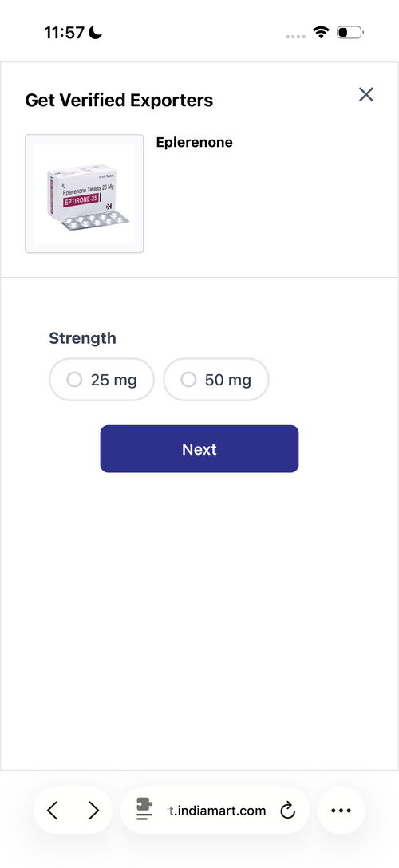Viewport: 399px width, 868px height.
Task: Open the page menu extension icon
Action: pyautogui.click(x=144, y=810)
